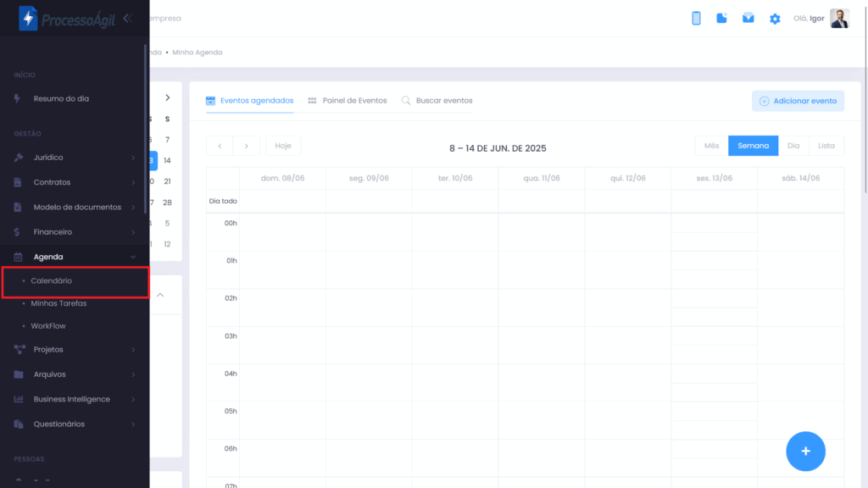Switch calendar to Dia view
The image size is (868, 488).
coord(793,146)
